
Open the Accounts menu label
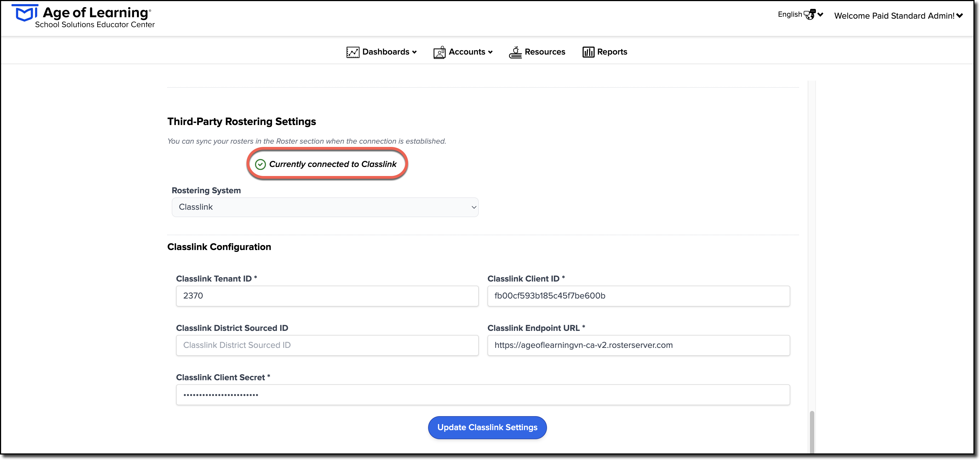(x=467, y=52)
